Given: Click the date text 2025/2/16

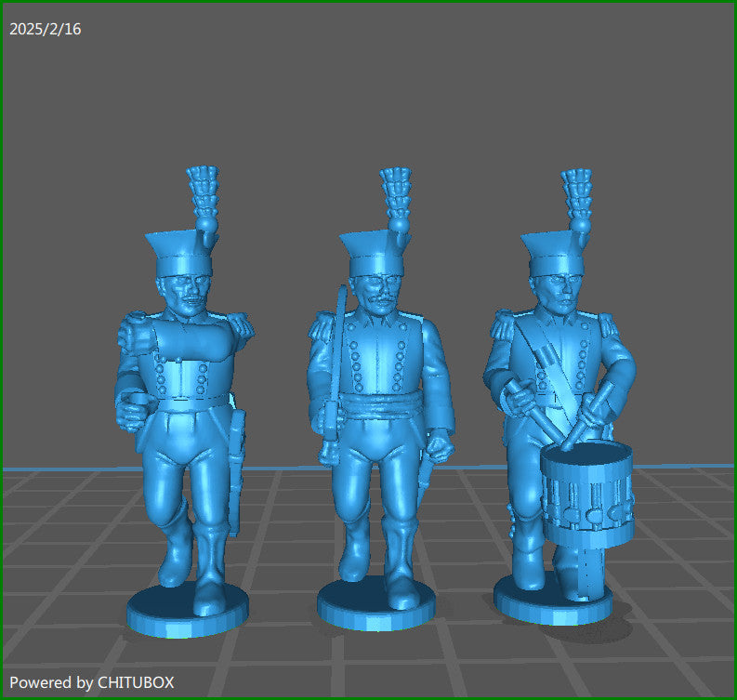Looking at the screenshot, I should (x=46, y=29).
